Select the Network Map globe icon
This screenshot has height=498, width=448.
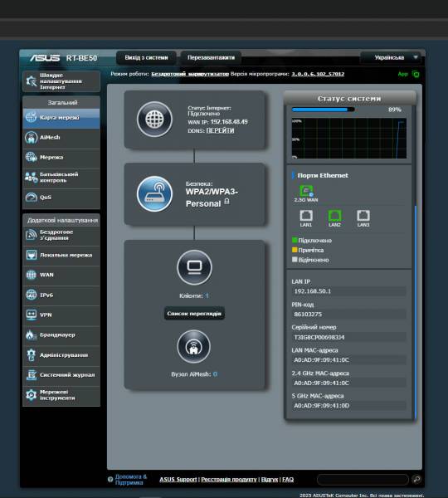click(x=32, y=117)
